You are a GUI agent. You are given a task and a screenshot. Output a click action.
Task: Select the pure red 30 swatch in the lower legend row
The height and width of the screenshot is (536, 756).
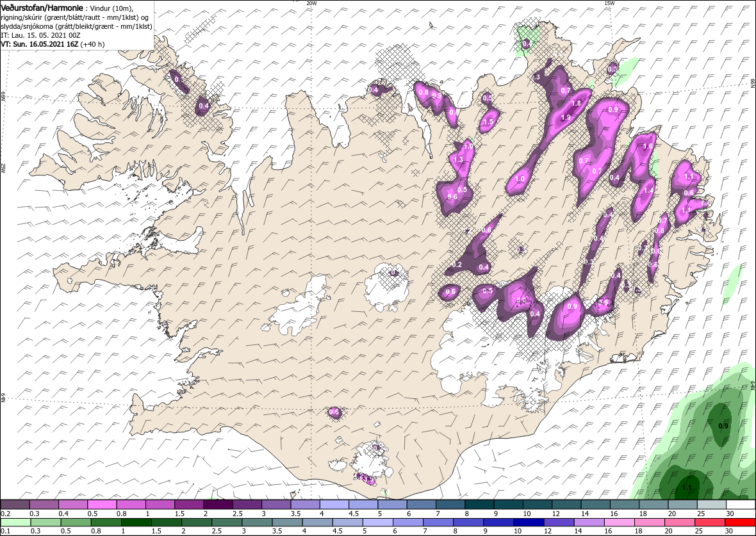coord(740,523)
